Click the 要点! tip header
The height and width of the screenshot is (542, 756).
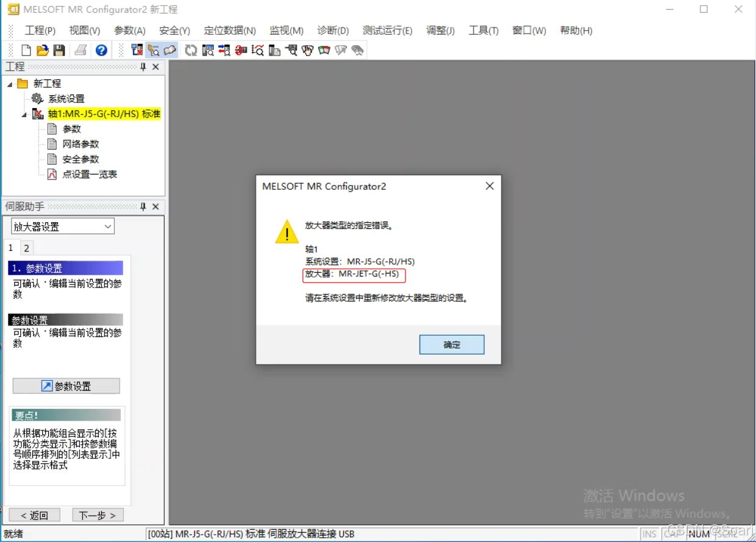pos(66,416)
